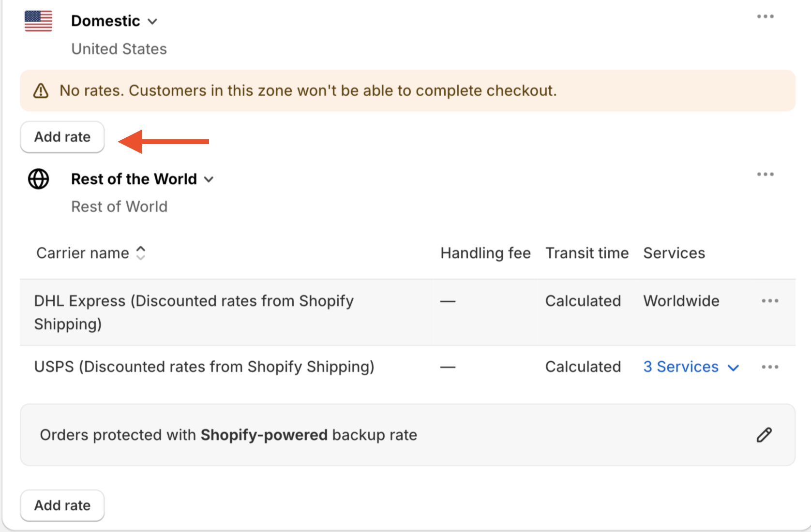Click the Services column header

(674, 253)
